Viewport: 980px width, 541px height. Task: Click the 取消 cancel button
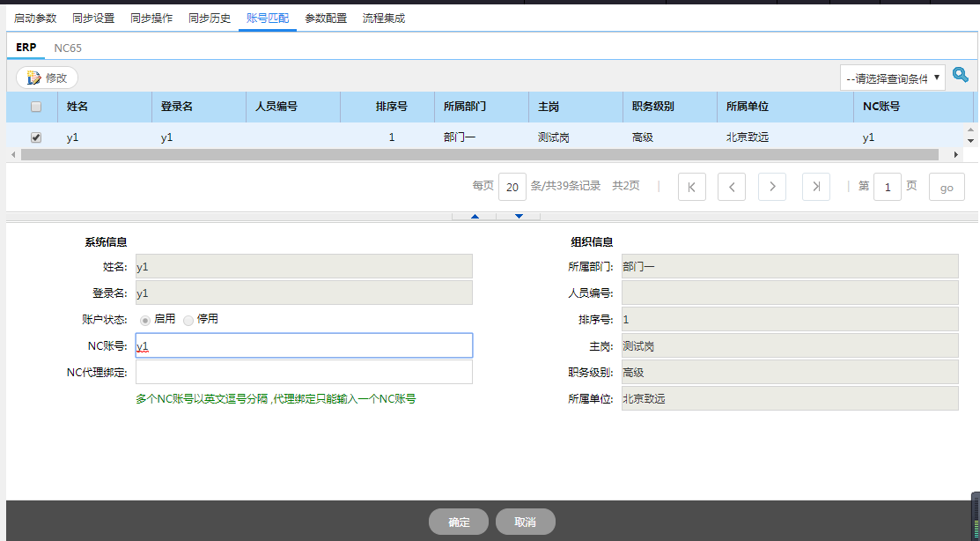526,522
